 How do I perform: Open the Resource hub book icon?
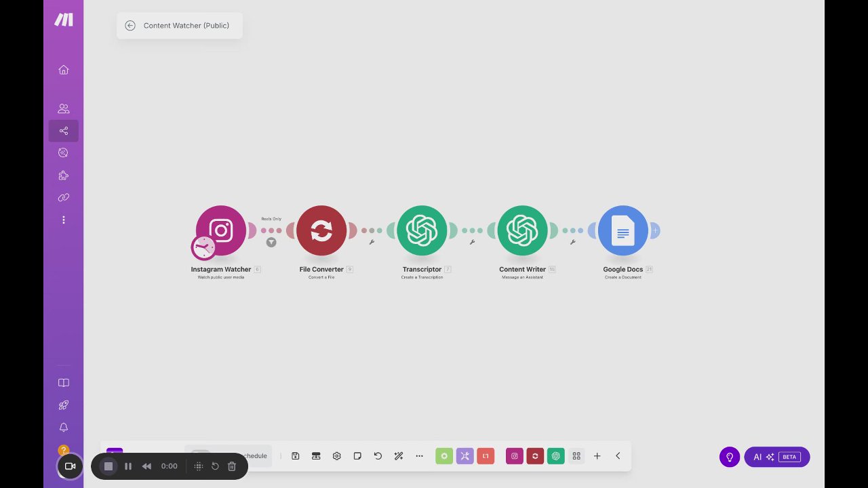(64, 383)
